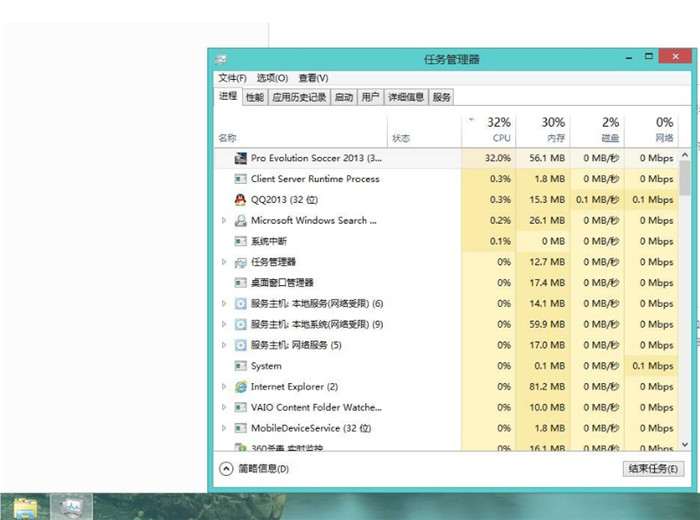Select the QQ2013 penguin icon
Viewport: 700px width, 520px height.
point(240,200)
